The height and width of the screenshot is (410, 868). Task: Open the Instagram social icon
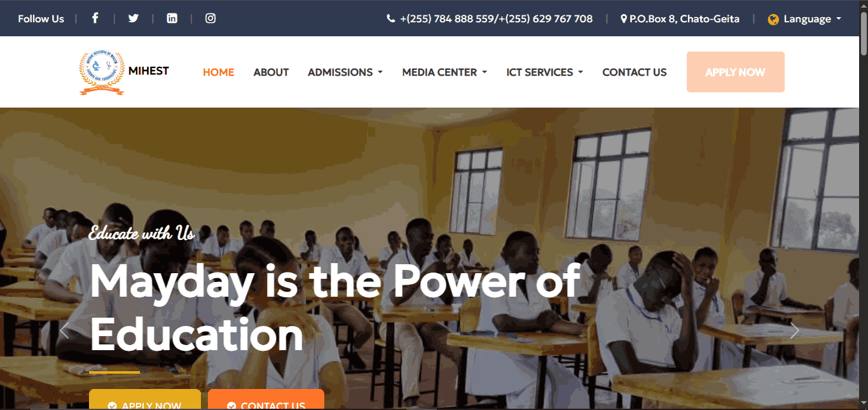click(x=210, y=18)
